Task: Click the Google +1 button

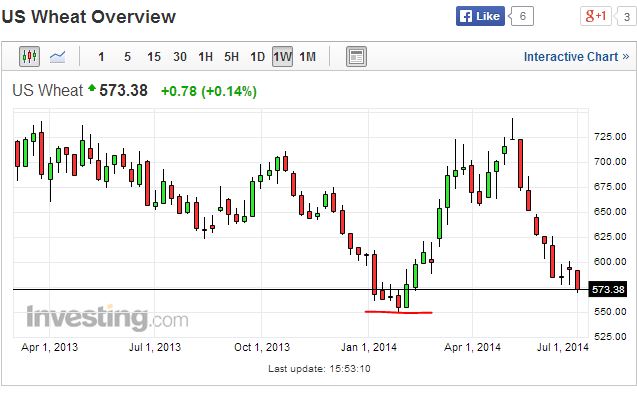Action: [596, 16]
